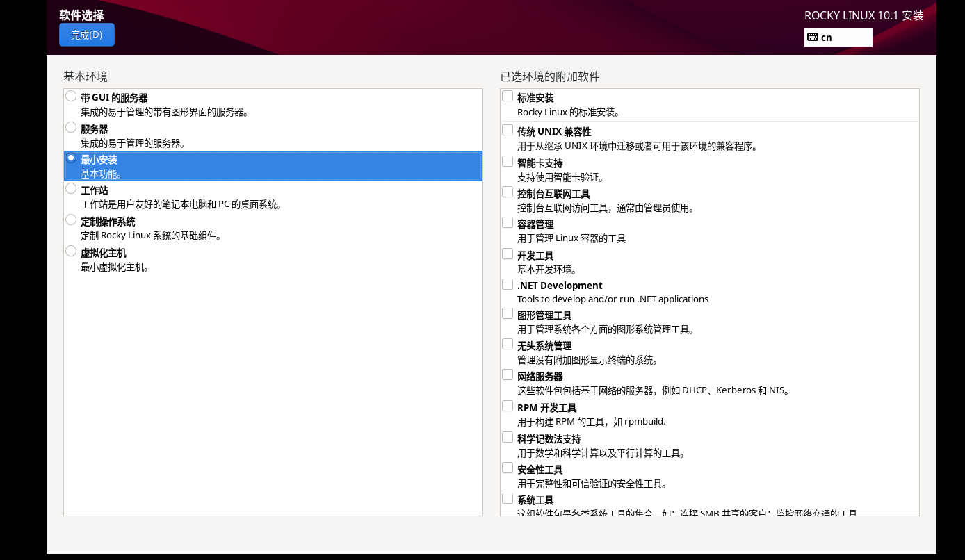This screenshot has height=560, width=965.
Task: Click text 定制 Rocky Linux 系统的基础组件。
Action: click(x=151, y=236)
